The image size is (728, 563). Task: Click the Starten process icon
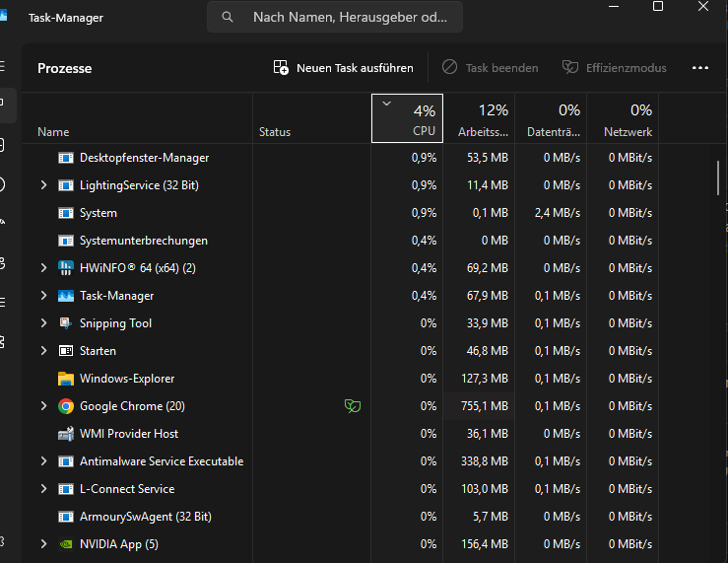click(x=65, y=351)
